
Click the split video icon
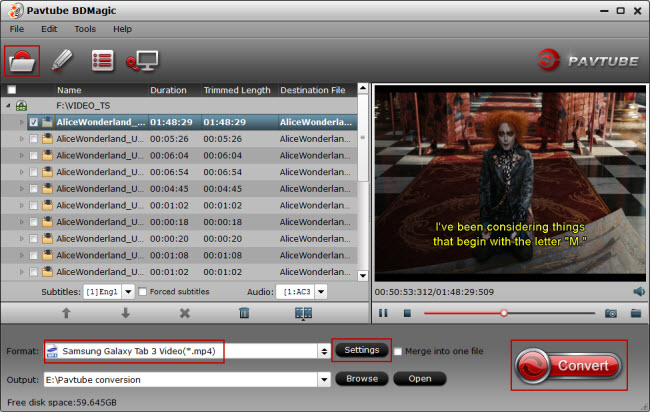click(x=303, y=313)
